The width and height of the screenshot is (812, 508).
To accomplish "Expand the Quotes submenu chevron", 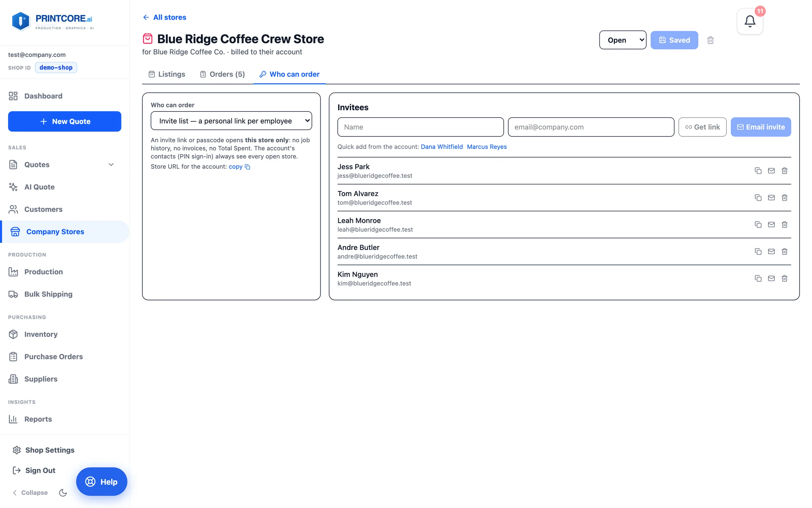I will (111, 165).
